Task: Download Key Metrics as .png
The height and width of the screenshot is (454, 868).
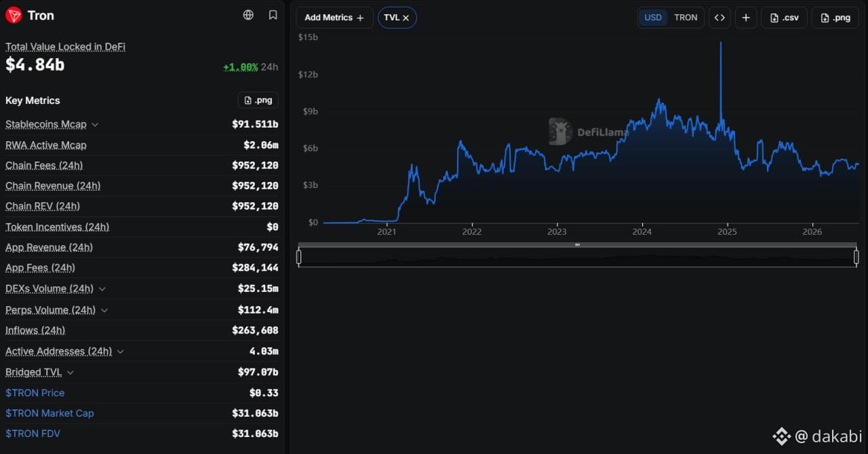Action: tap(258, 100)
